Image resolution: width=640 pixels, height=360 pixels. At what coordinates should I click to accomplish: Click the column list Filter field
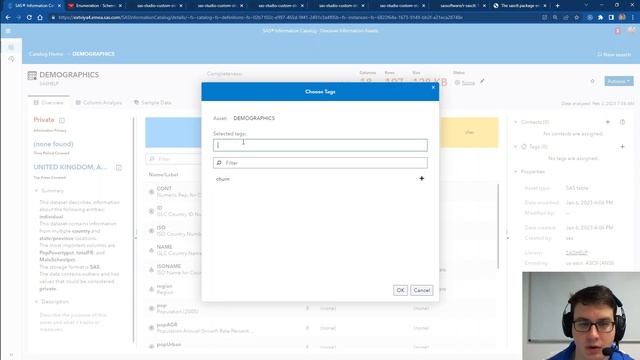click(x=173, y=159)
